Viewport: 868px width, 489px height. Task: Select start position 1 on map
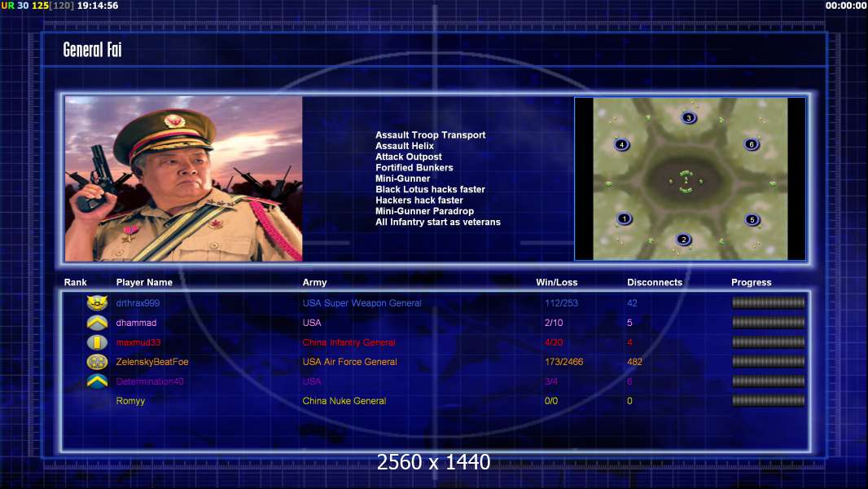click(x=625, y=218)
